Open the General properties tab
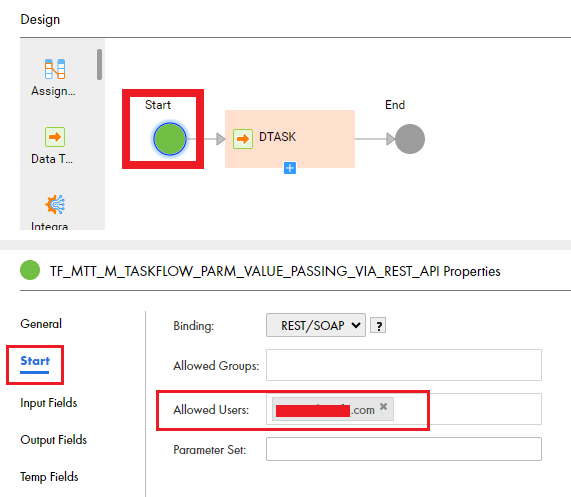 (x=41, y=324)
